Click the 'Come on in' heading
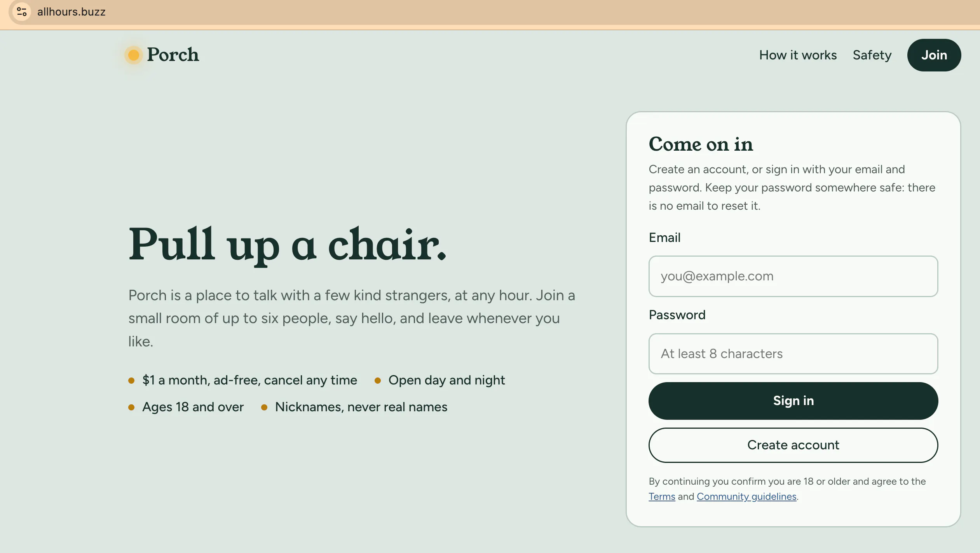 [701, 144]
